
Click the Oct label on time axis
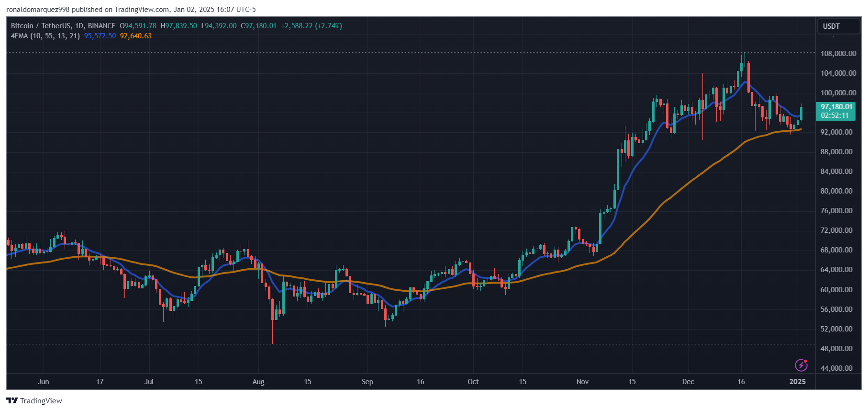(x=473, y=382)
